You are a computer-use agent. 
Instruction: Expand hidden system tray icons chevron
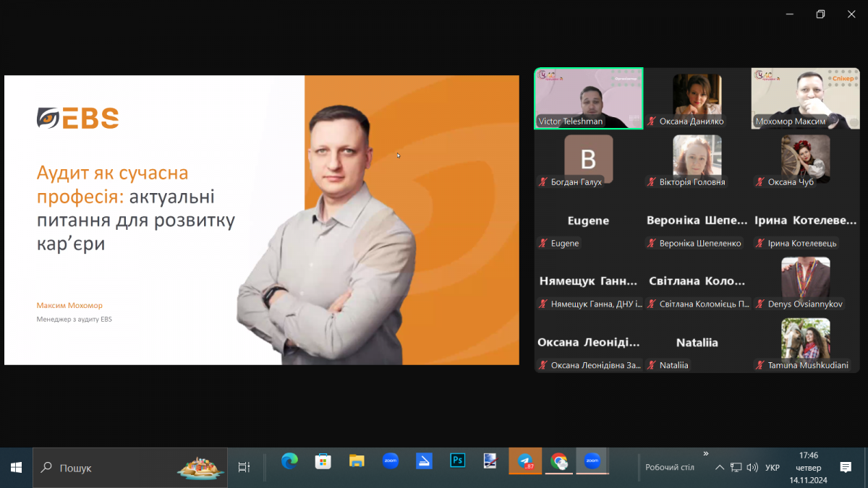720,468
